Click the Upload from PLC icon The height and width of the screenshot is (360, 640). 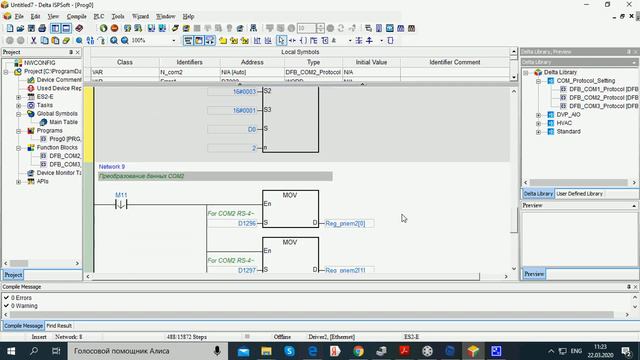click(162, 28)
